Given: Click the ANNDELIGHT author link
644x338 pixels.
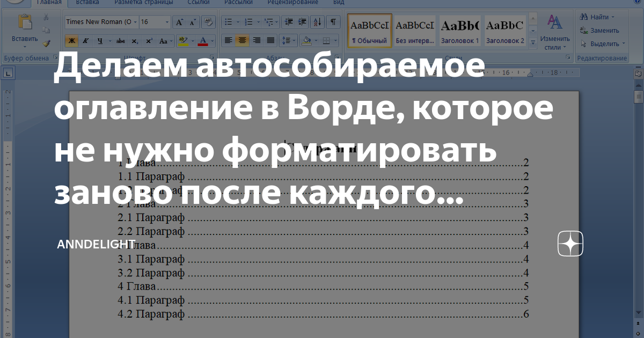Looking at the screenshot, I should coord(96,245).
